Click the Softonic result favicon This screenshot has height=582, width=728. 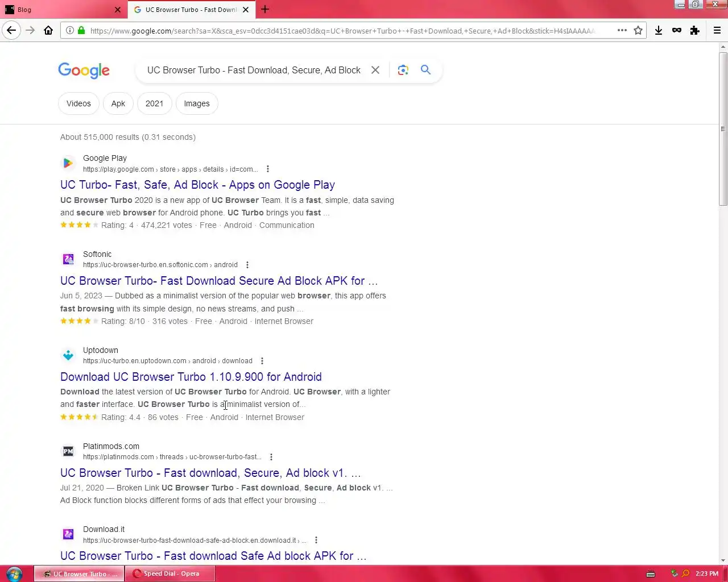coord(68,260)
